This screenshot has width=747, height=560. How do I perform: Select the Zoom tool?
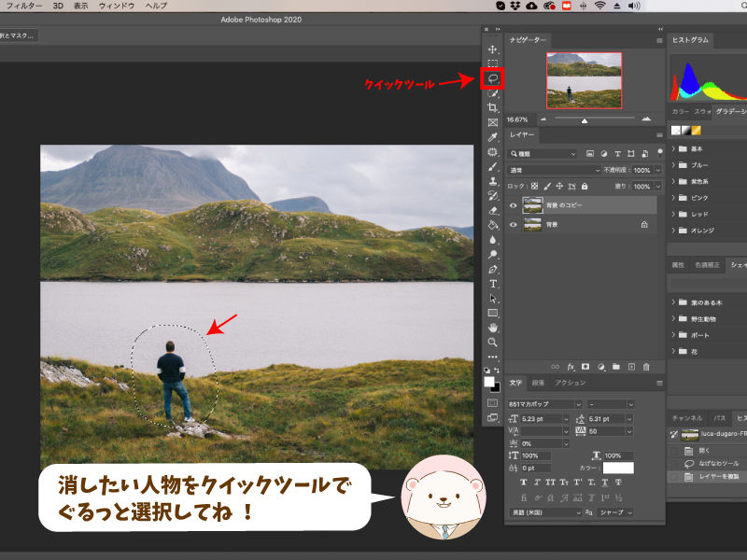493,342
